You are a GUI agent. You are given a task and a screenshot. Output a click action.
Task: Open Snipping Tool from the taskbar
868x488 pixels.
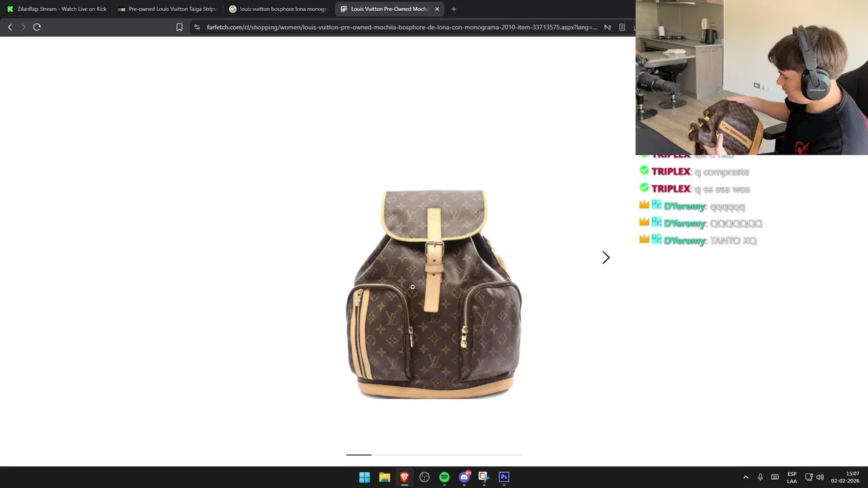484,477
